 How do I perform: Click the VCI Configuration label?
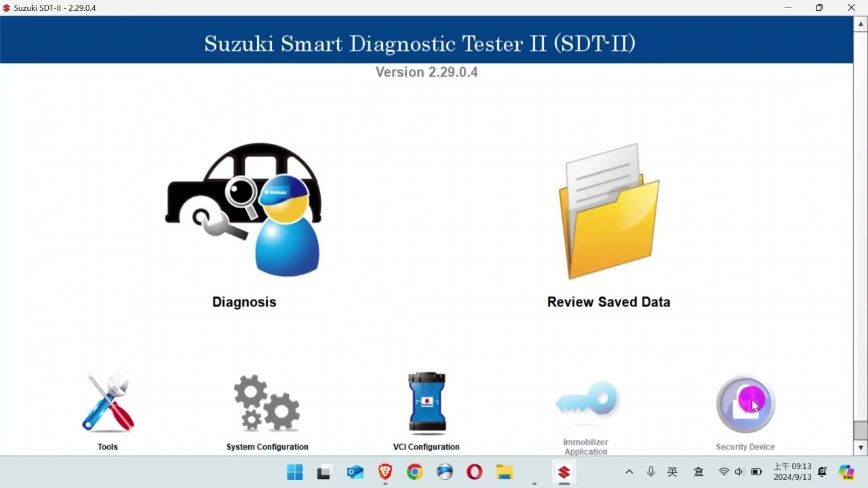coord(427,447)
